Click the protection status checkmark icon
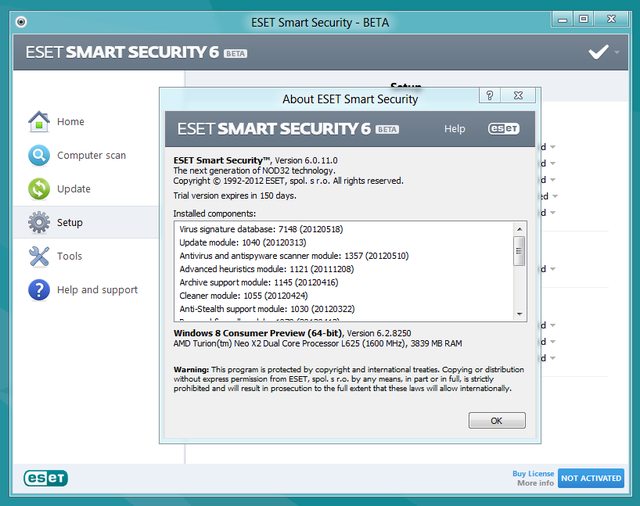The image size is (640, 506). click(x=599, y=52)
